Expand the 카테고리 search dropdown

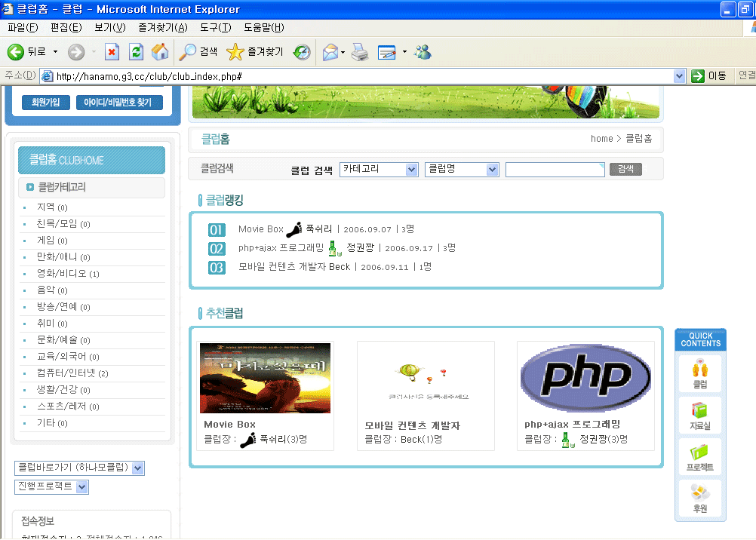click(x=411, y=170)
